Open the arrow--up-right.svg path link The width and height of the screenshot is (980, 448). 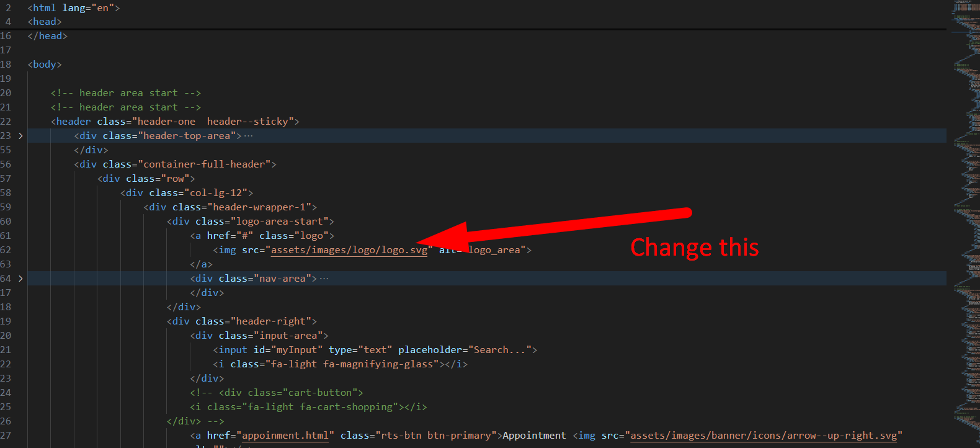coord(763,436)
